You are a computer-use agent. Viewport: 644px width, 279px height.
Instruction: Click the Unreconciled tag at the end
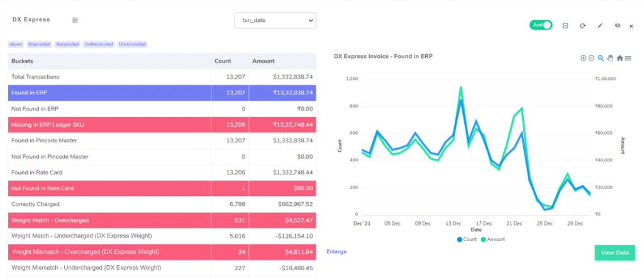[132, 44]
